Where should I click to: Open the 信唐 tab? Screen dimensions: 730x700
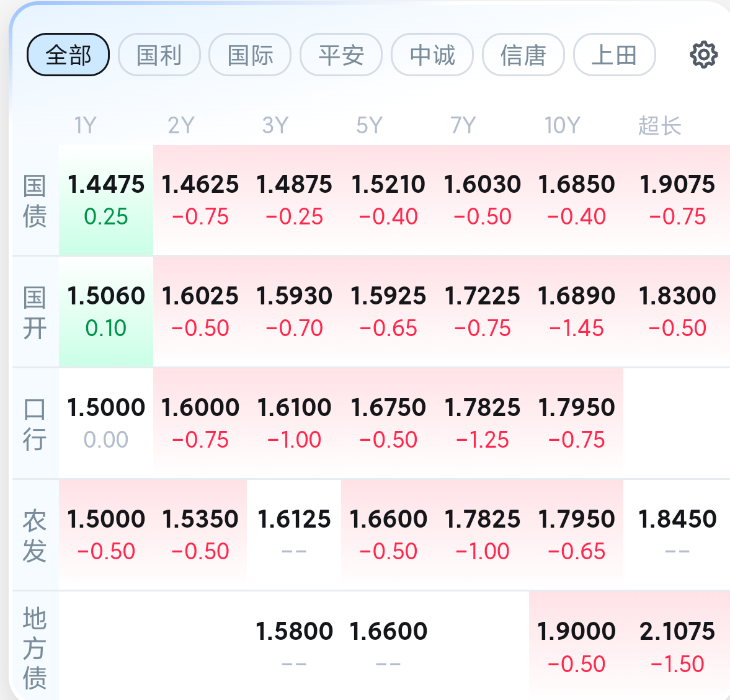click(x=523, y=55)
